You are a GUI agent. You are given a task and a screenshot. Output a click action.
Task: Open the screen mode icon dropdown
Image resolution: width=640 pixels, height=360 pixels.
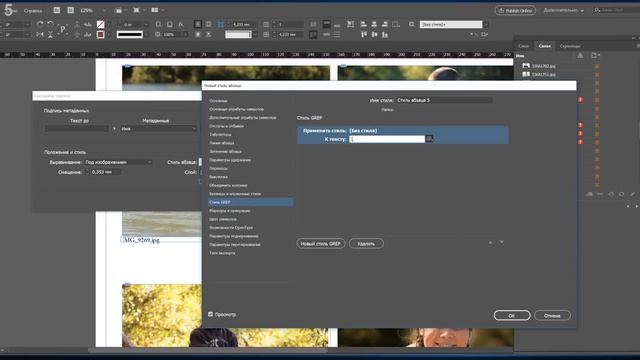(x=139, y=10)
